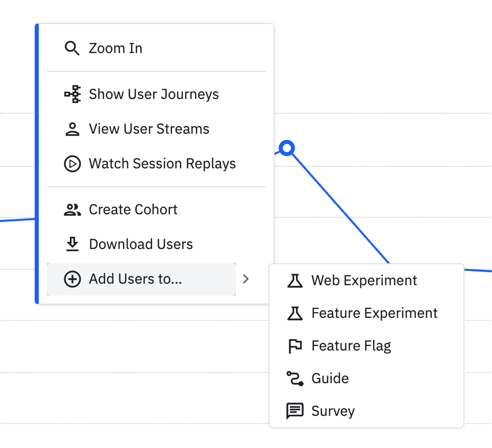Select Create Cohort menu text
The image size is (492, 448).
tap(133, 210)
